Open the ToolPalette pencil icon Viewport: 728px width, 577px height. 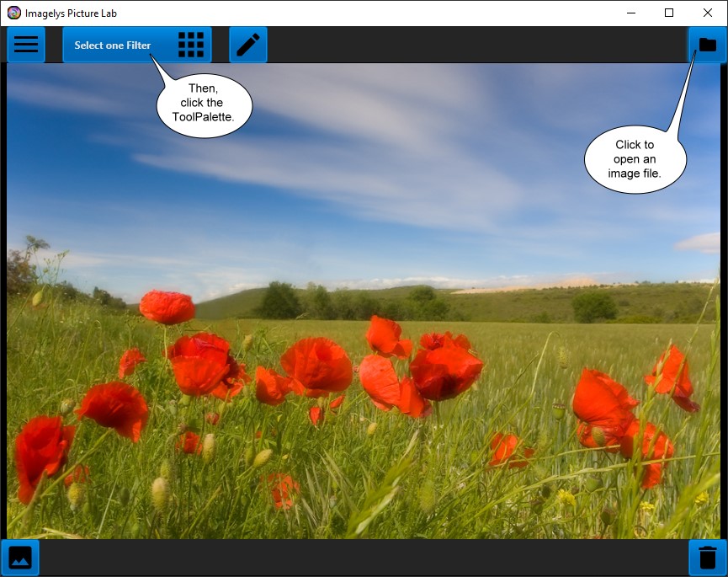click(248, 45)
